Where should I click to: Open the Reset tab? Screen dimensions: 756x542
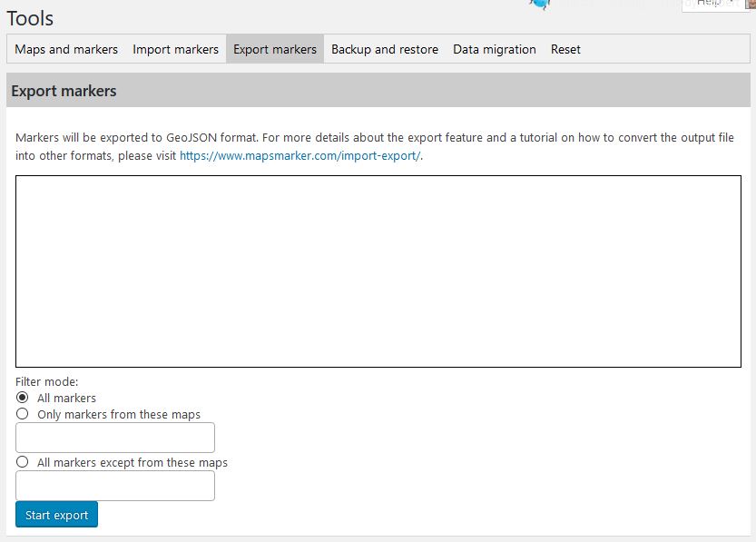coord(565,49)
